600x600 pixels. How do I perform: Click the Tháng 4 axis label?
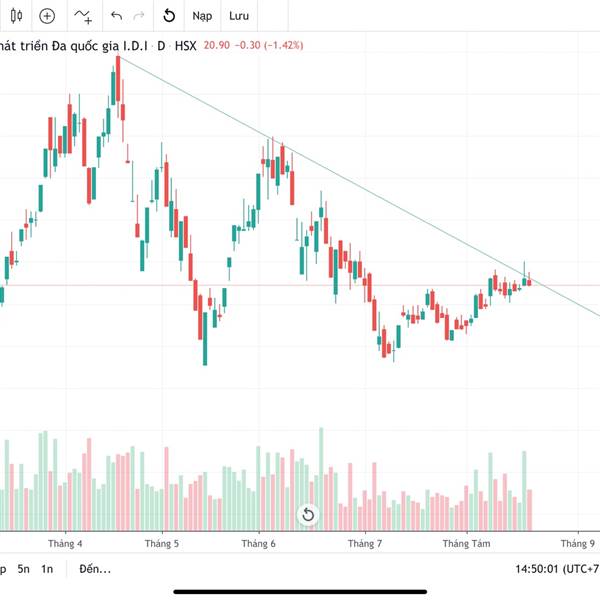(x=65, y=544)
